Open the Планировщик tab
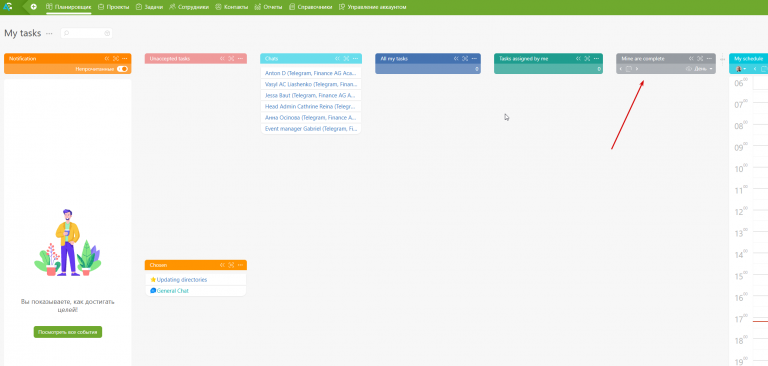 pos(69,7)
